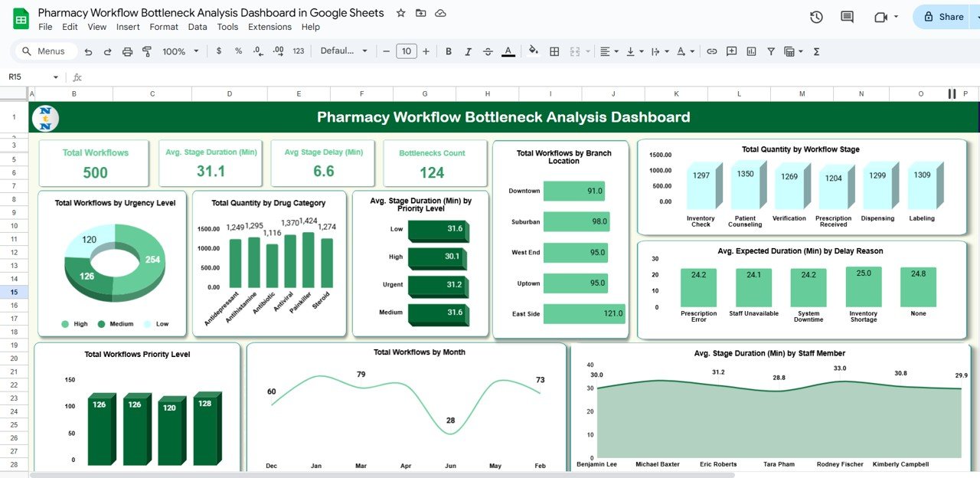The width and height of the screenshot is (980, 478).
Task: Click the borders icon
Action: click(x=554, y=51)
